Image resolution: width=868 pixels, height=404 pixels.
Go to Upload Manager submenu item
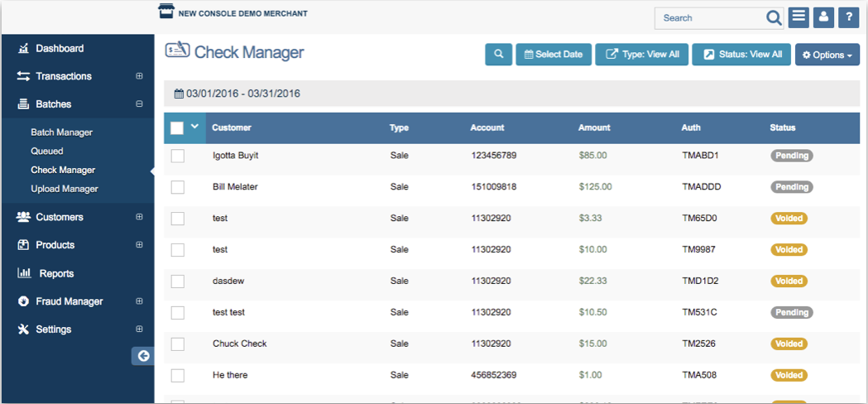tap(64, 189)
